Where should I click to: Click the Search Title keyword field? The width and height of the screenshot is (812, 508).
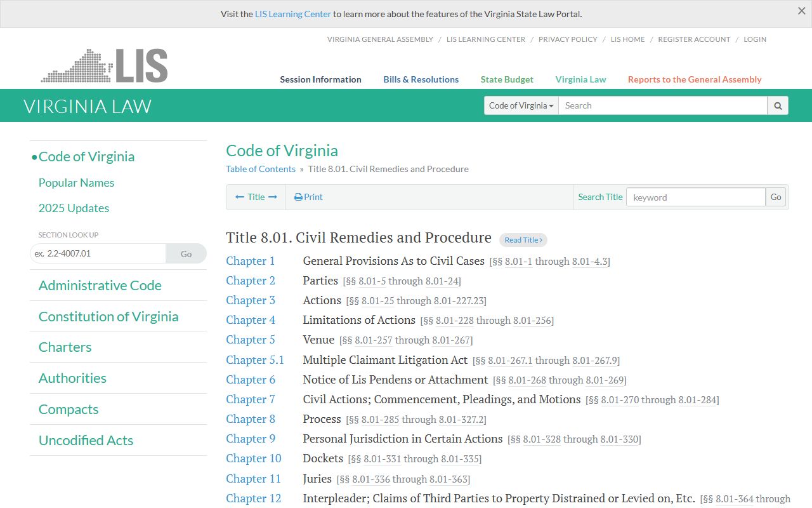[x=696, y=197]
